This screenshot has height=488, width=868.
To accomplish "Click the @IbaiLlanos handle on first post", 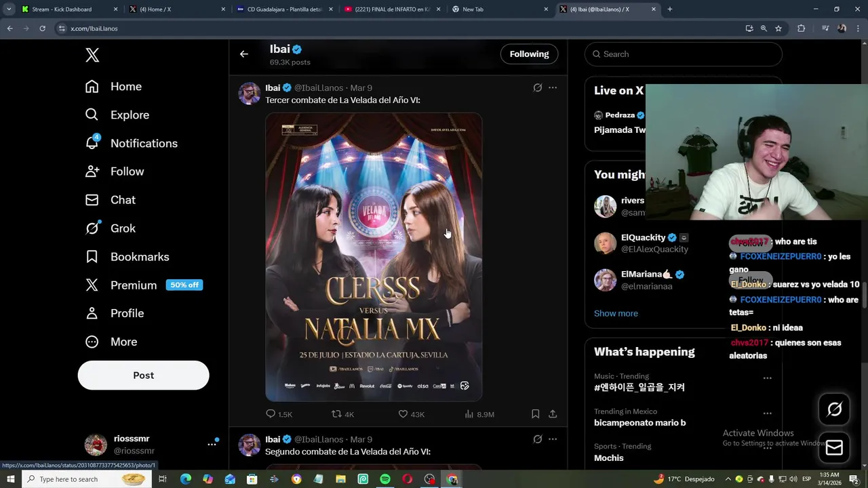I will pos(319,88).
